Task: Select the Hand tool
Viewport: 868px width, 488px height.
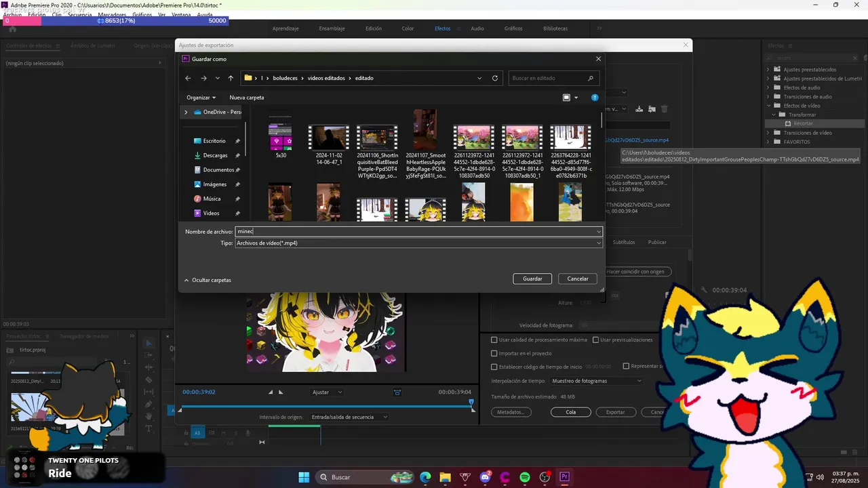Action: [149, 417]
